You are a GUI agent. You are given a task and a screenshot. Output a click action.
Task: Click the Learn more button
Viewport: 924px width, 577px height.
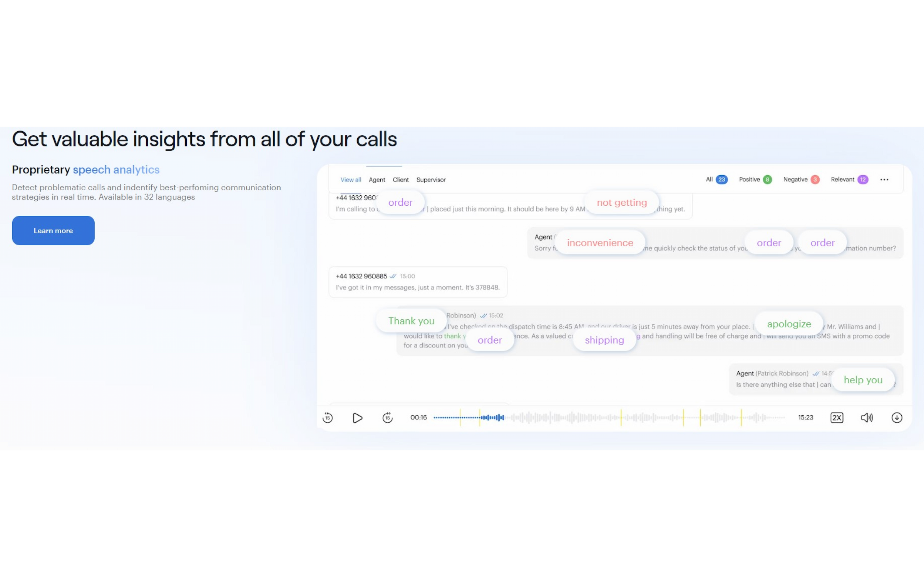click(52, 230)
